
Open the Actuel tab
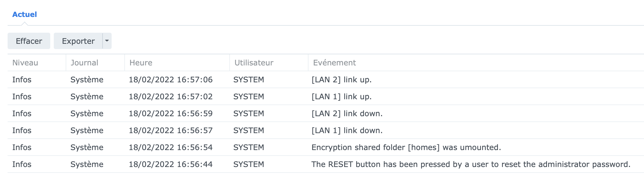click(x=25, y=14)
